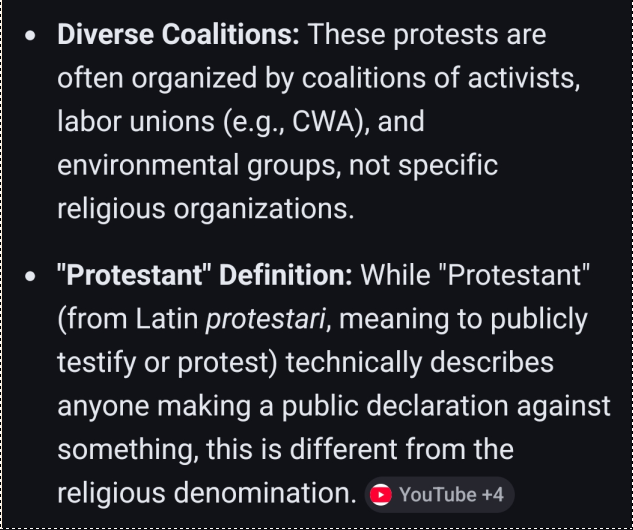The width and height of the screenshot is (633, 530).
Task: Click the italic word "protestari"
Action: click(x=260, y=318)
